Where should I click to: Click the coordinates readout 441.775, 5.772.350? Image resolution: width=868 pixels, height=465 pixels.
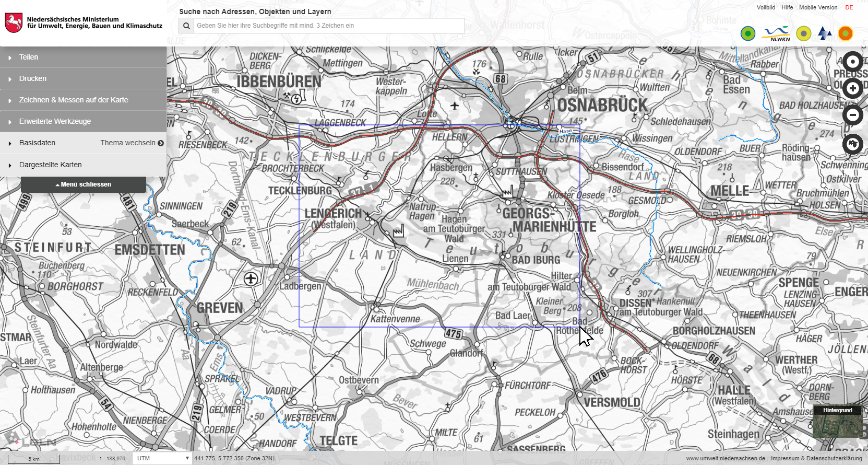click(x=234, y=458)
